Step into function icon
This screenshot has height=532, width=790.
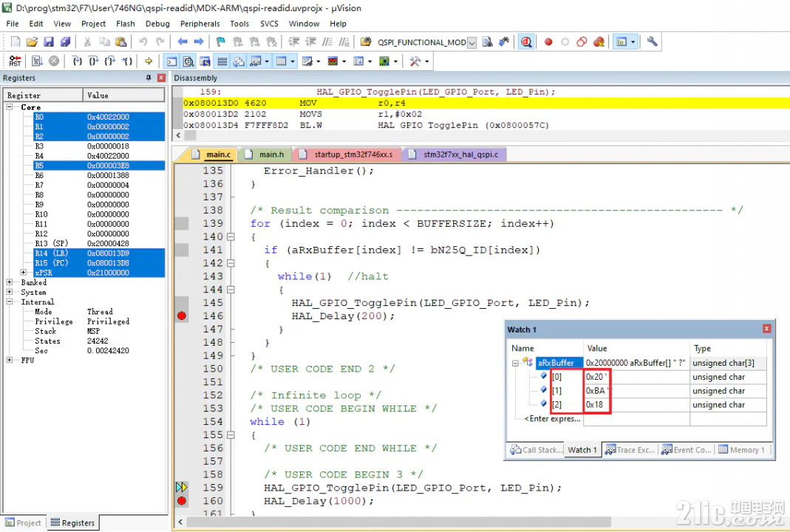[x=77, y=61]
